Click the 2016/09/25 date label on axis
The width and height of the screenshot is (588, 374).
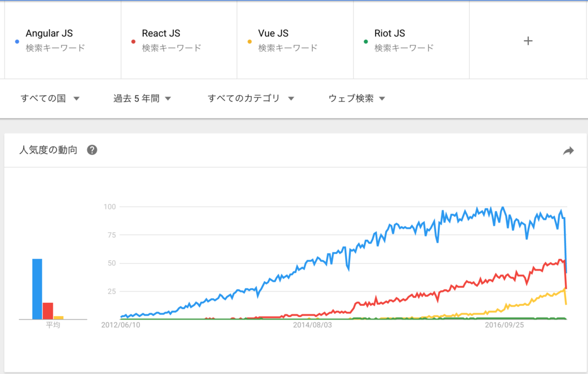(504, 325)
